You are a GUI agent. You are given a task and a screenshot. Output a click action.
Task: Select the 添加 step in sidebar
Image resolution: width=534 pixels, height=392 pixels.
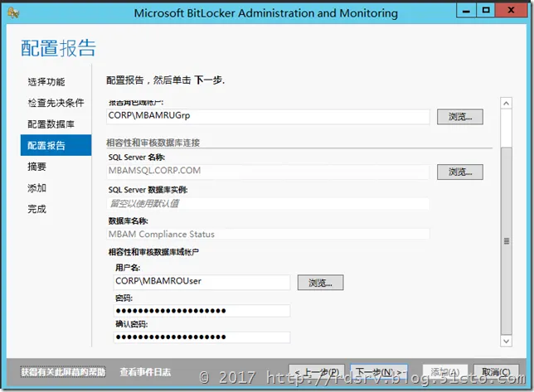pos(36,188)
